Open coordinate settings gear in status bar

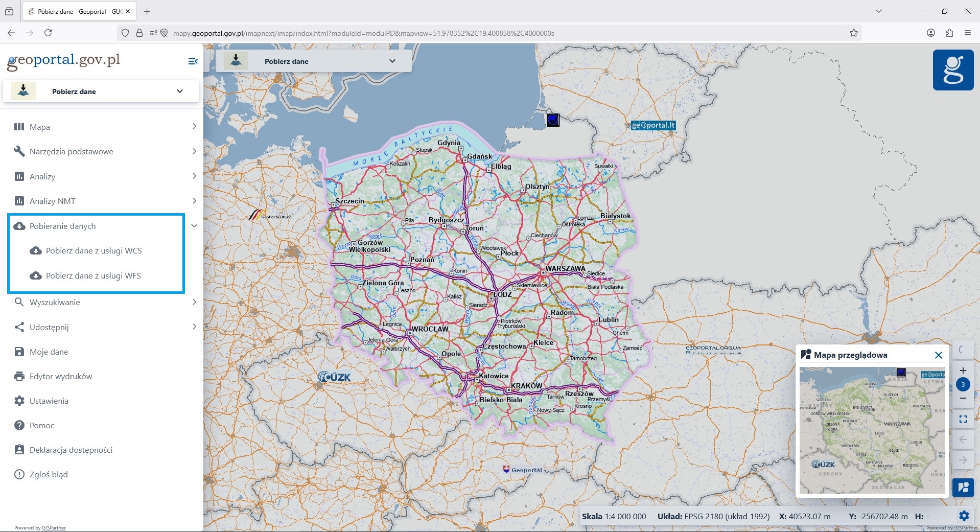[x=964, y=516]
